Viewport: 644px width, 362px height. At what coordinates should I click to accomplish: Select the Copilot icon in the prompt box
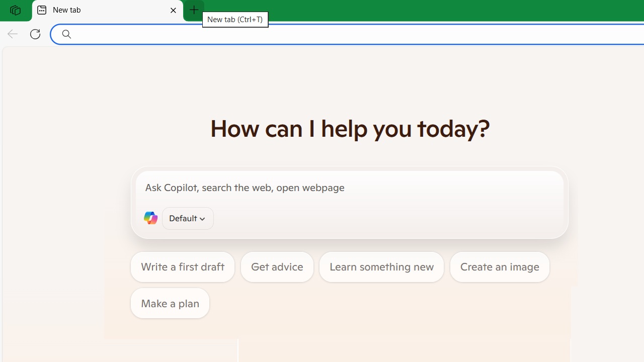(150, 218)
